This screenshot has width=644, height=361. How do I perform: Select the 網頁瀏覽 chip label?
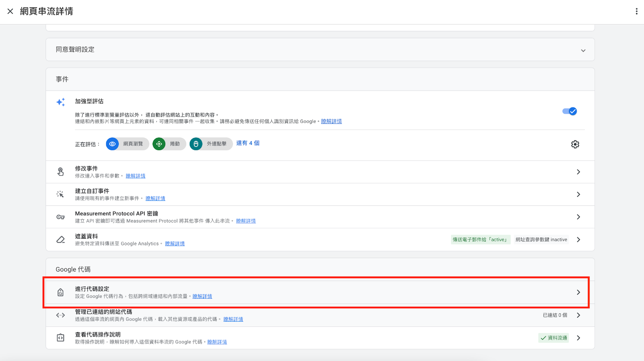tap(133, 144)
